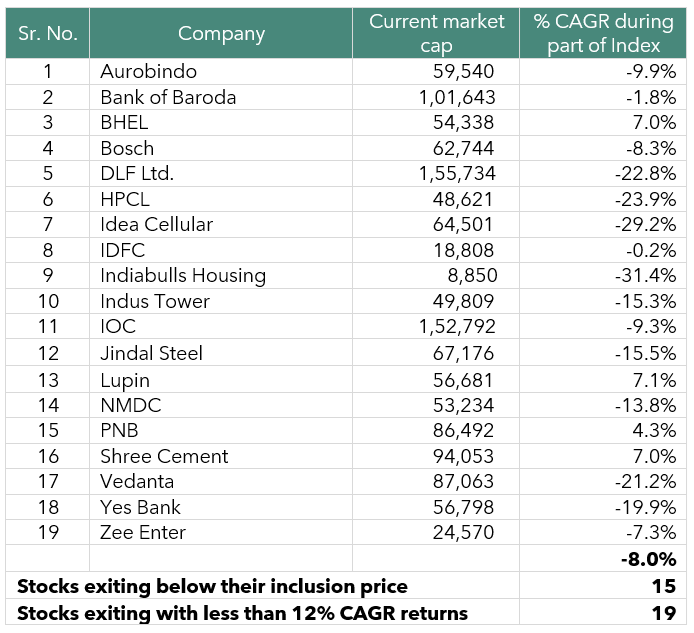Click Idea Cellular market cap 64,501

click(x=463, y=224)
